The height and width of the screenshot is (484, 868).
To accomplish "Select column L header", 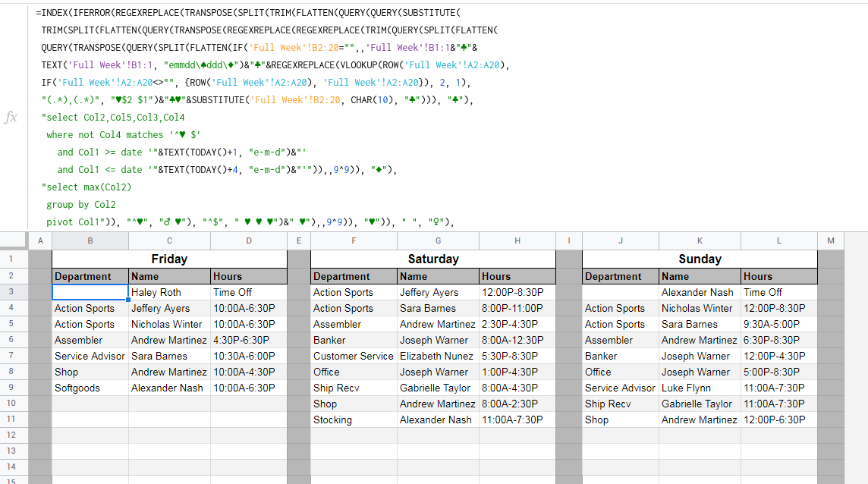I will pyautogui.click(x=779, y=240).
